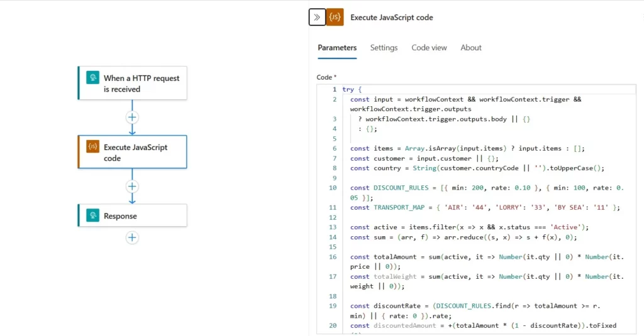Open the Settings tab
The height and width of the screenshot is (336, 644).
(384, 48)
